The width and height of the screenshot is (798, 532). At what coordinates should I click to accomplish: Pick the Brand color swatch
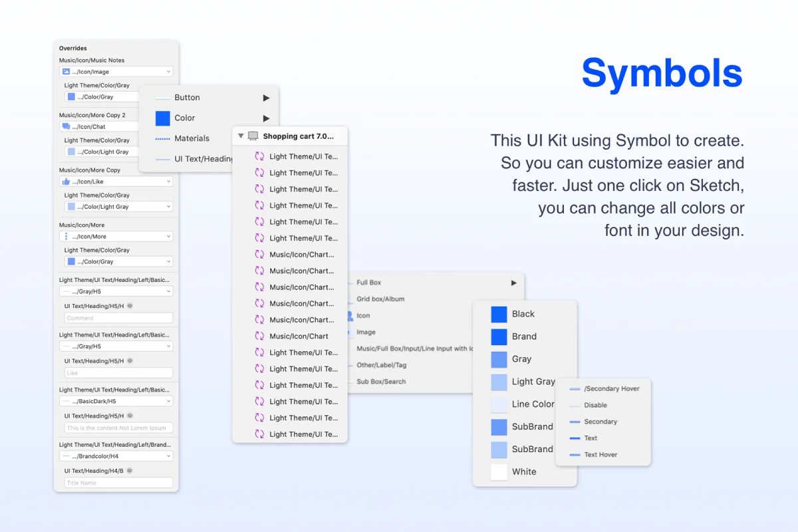coord(499,336)
